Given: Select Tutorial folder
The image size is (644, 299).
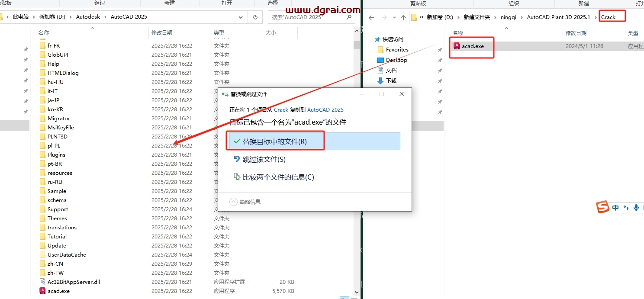Looking at the screenshot, I should (57, 236).
